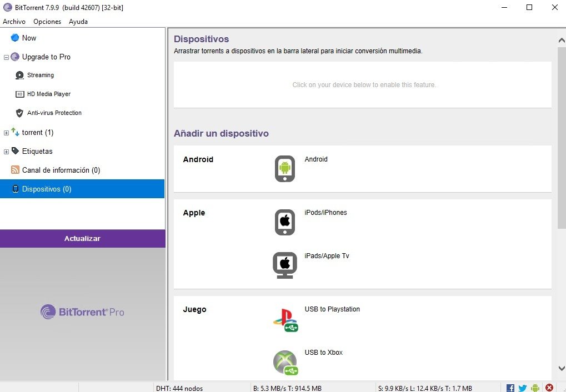
Task: Click the B: 5.3 MB/s download status
Action: pos(287,388)
